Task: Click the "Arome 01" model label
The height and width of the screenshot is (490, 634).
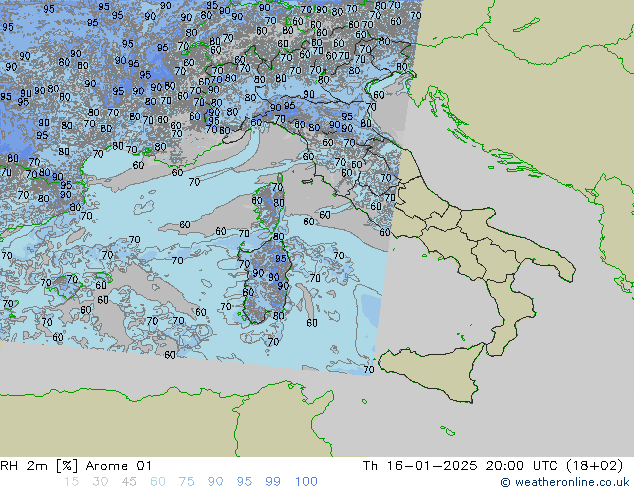Action: click(x=118, y=466)
